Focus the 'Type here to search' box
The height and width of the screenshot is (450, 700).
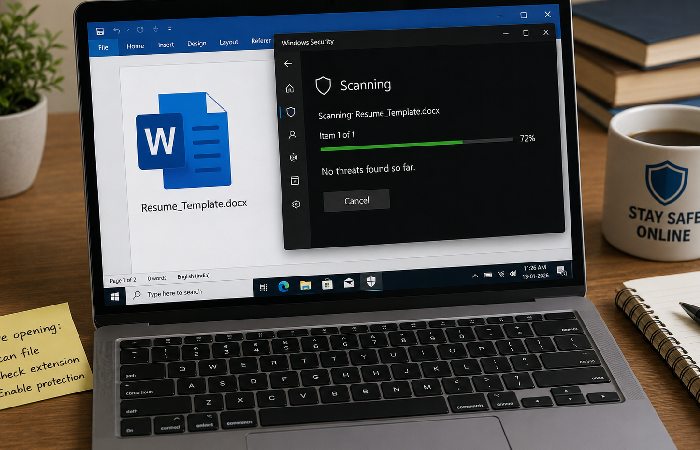coord(189,292)
